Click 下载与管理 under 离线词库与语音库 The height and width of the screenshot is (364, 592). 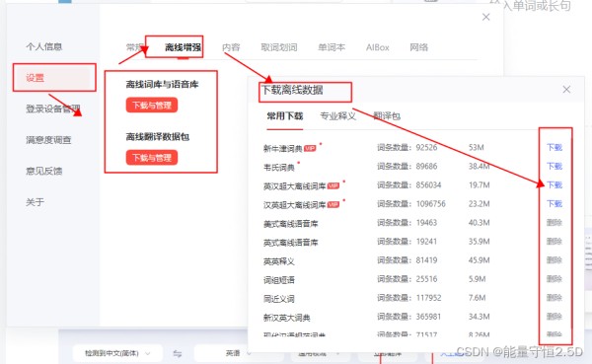(152, 105)
